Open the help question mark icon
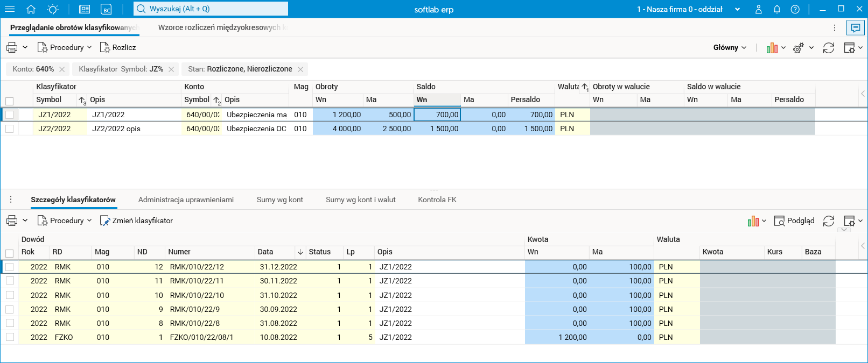This screenshot has height=363, width=868. [795, 9]
